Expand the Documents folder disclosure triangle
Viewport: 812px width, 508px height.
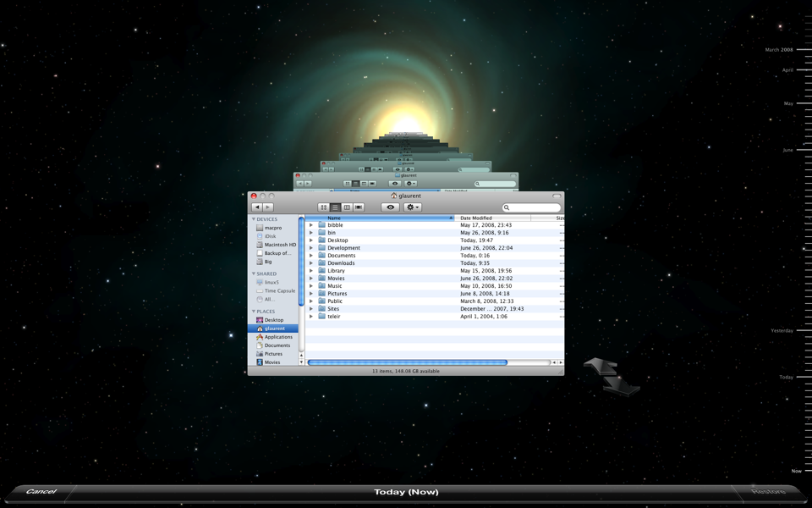pyautogui.click(x=310, y=255)
